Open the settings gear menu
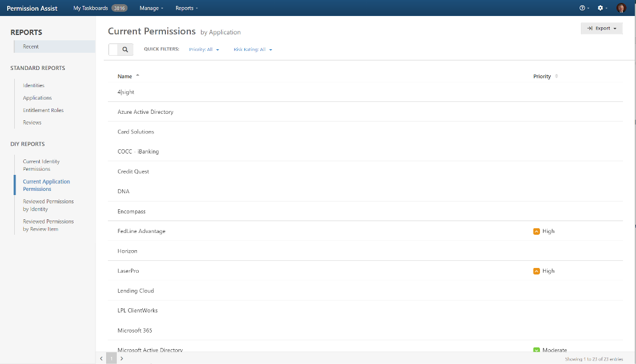The image size is (636, 364). coord(602,8)
